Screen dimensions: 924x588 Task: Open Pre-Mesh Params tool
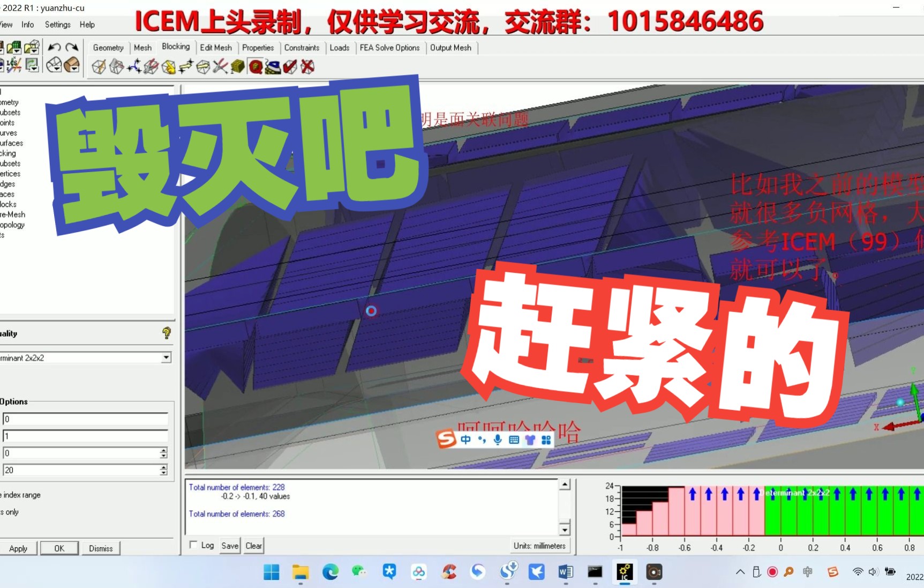[238, 66]
